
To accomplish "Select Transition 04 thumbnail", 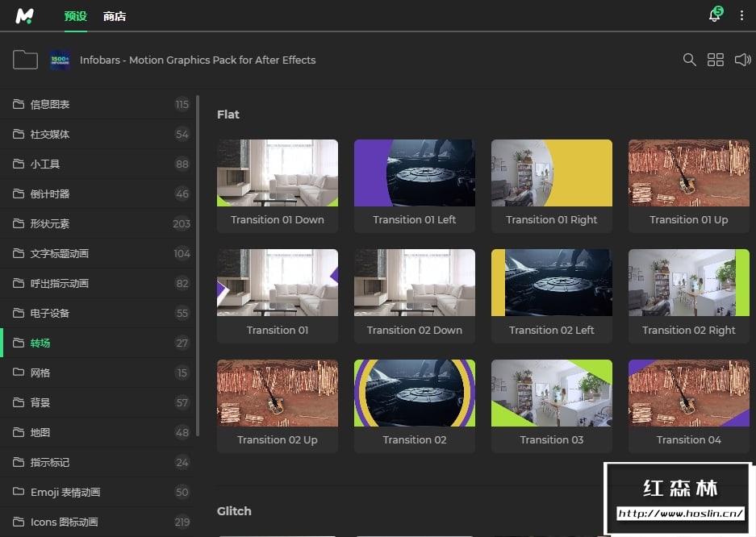I will coord(688,393).
